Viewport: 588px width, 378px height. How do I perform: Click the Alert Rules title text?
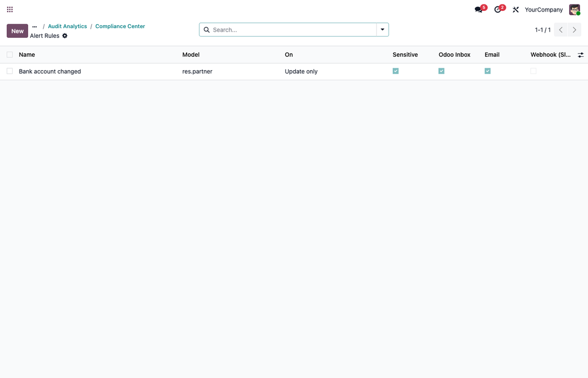pyautogui.click(x=45, y=36)
